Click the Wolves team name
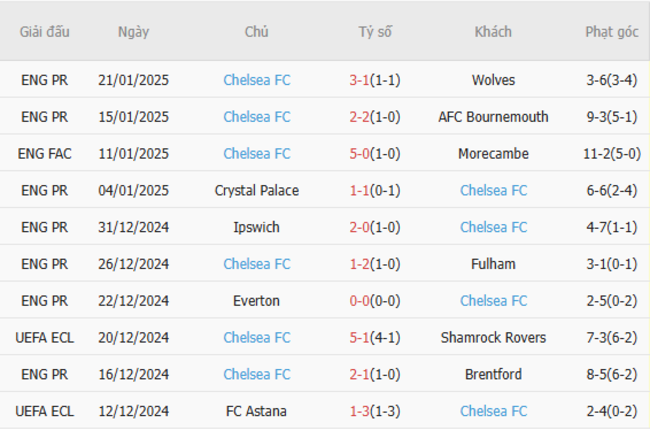The width and height of the screenshot is (650, 438). click(x=493, y=80)
